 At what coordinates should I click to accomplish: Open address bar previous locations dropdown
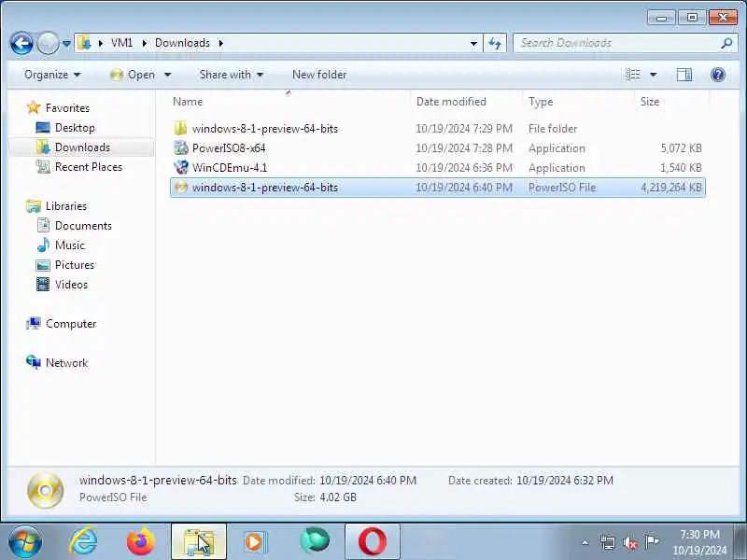(x=473, y=43)
